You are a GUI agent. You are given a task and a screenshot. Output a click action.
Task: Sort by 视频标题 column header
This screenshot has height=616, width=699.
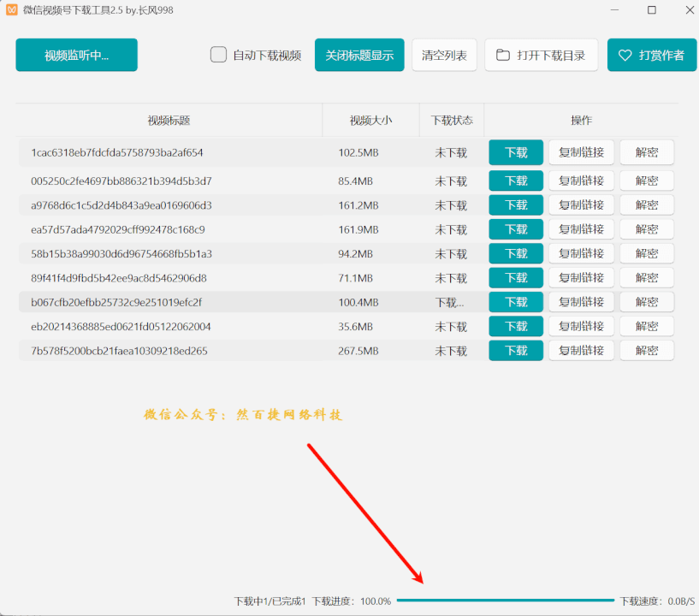click(169, 121)
